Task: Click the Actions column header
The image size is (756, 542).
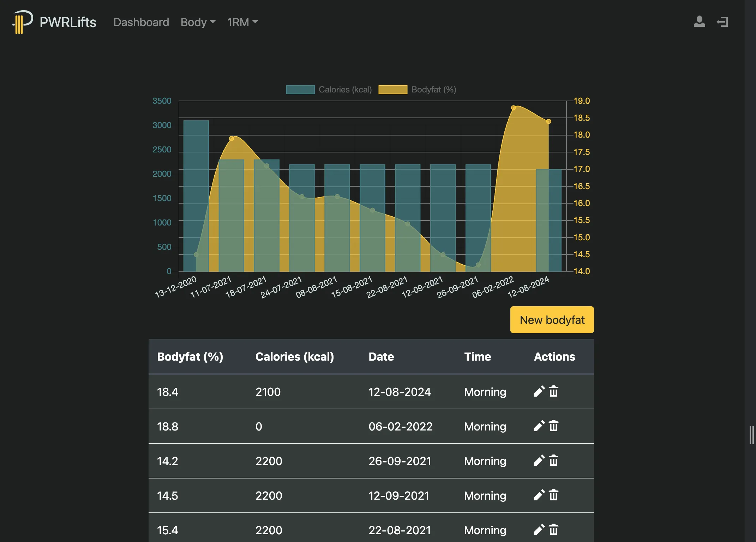Action: click(554, 356)
